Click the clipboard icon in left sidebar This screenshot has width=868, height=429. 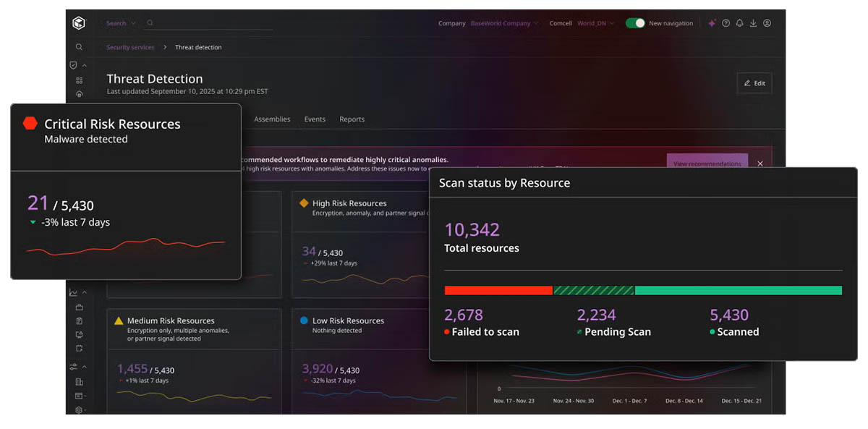[x=79, y=321]
